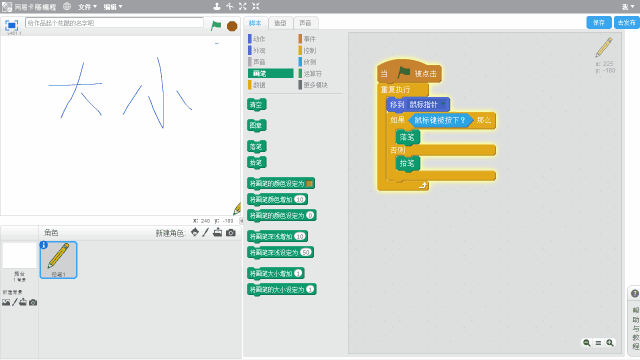Image resolution: width=640 pixels, height=360 pixels.
Task: Click value 1 in 将画笔大小增加 block
Action: point(298,273)
